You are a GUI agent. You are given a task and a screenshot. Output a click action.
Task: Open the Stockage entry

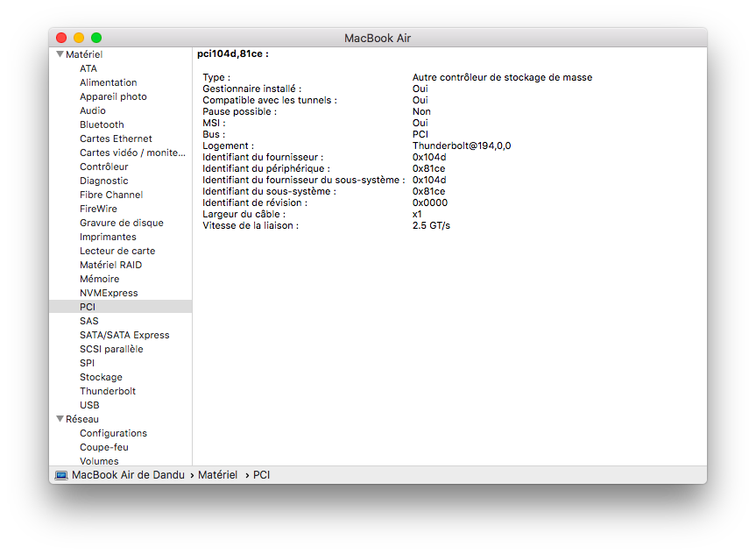102,377
